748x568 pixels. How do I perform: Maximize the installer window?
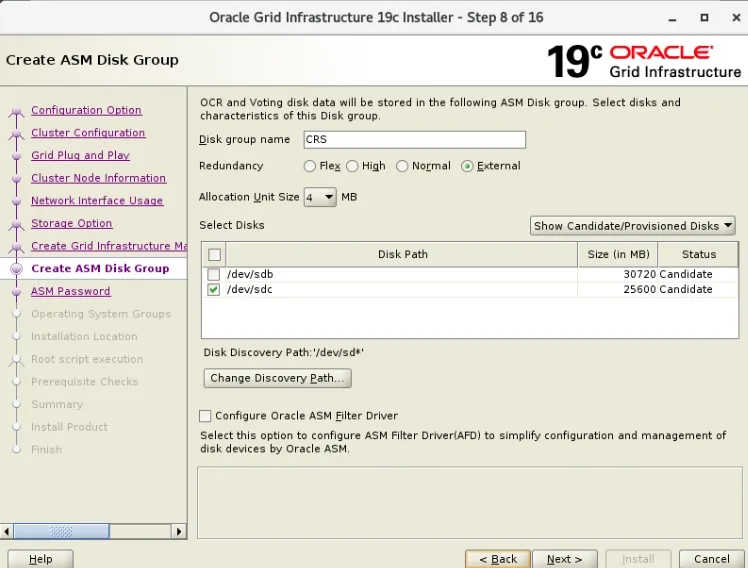704,18
